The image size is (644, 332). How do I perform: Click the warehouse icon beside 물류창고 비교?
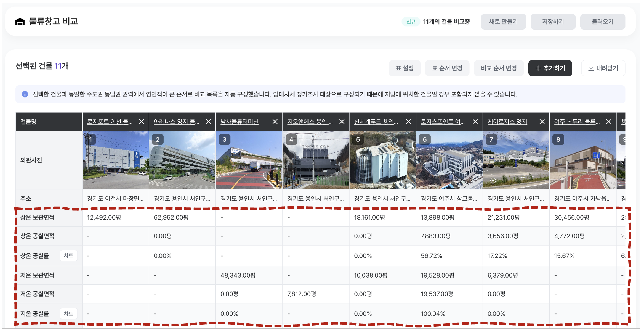20,22
